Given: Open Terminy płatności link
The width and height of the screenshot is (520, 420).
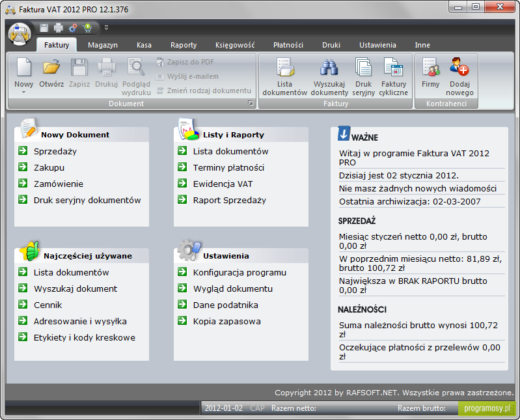Looking at the screenshot, I should (228, 167).
